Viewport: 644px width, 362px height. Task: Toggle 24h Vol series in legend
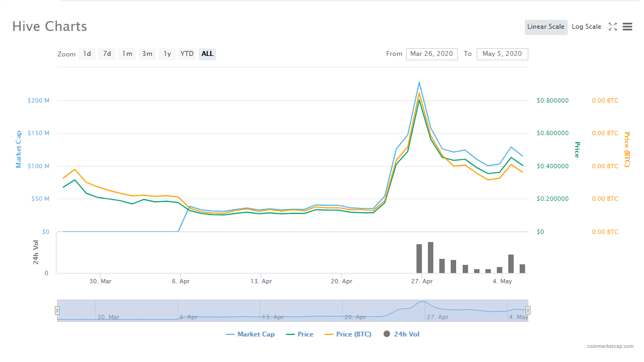point(401,334)
